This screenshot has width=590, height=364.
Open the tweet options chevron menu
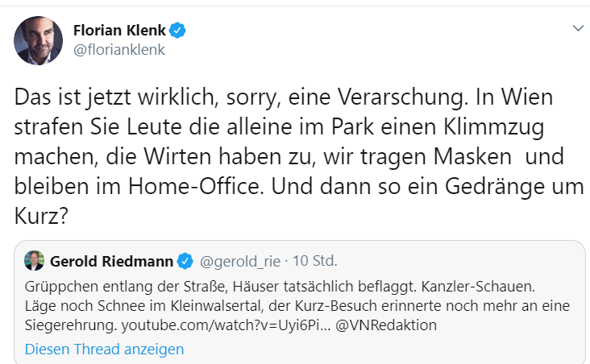point(578,28)
